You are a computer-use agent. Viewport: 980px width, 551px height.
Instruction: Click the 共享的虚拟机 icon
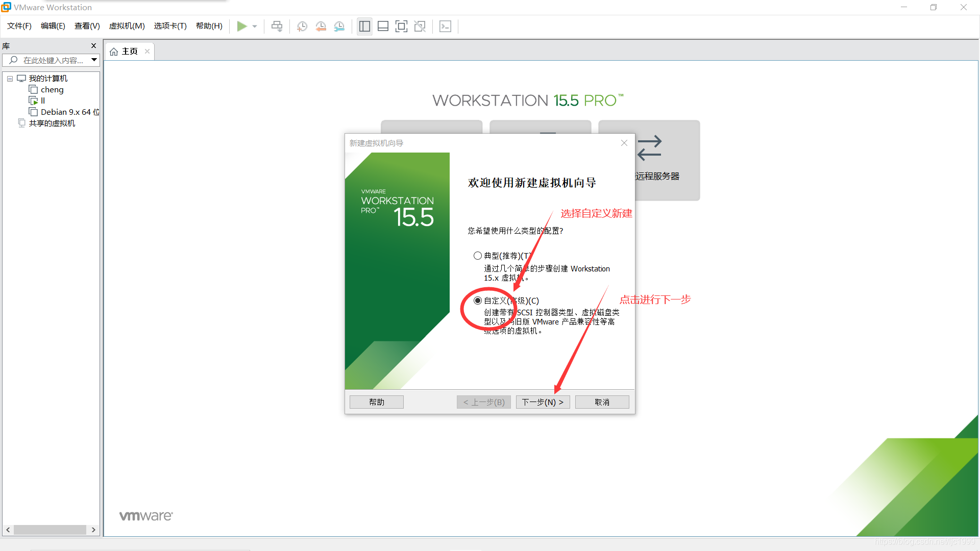21,123
